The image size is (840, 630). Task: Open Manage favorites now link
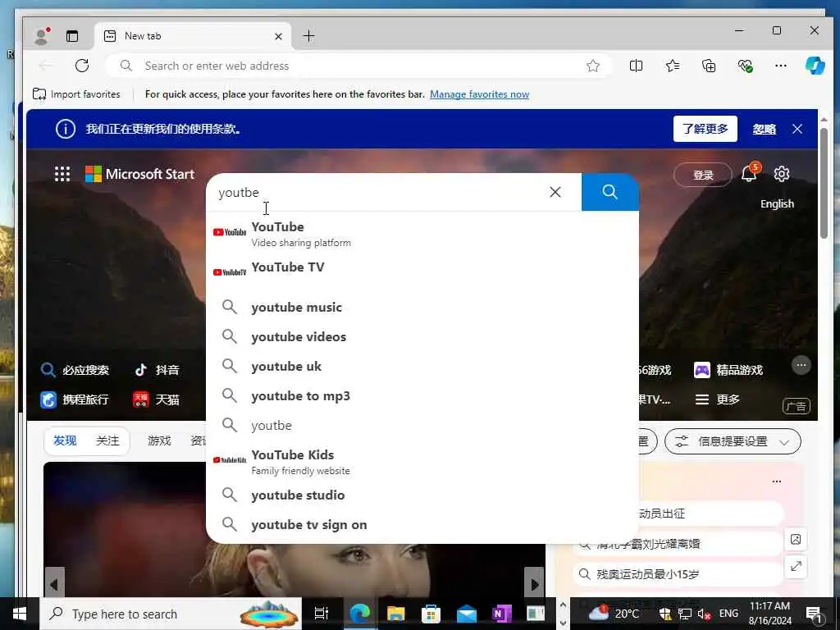(479, 94)
